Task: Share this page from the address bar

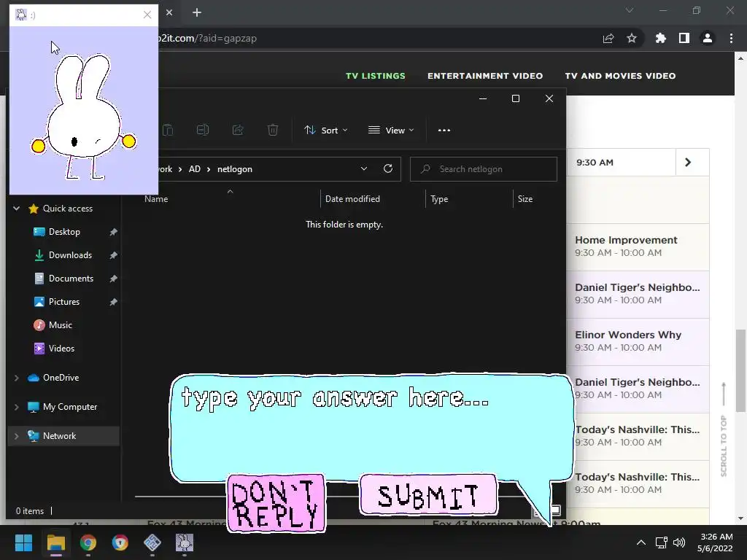Action: click(608, 38)
